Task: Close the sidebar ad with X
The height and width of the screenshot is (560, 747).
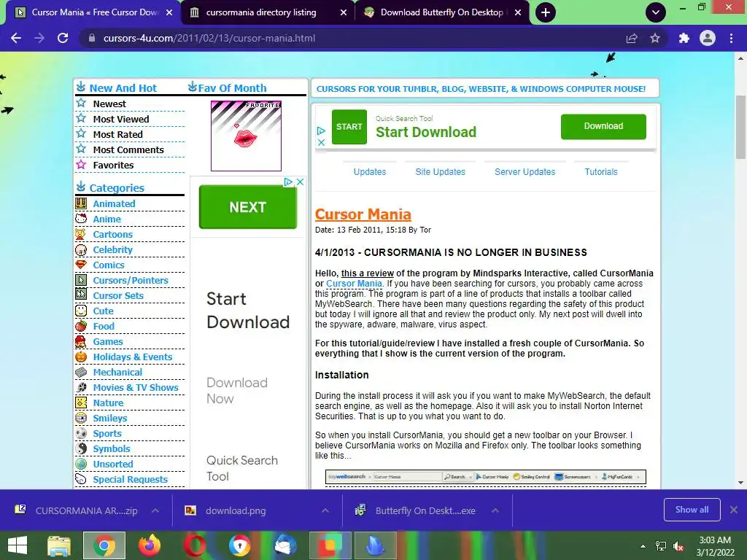Action: (300, 182)
